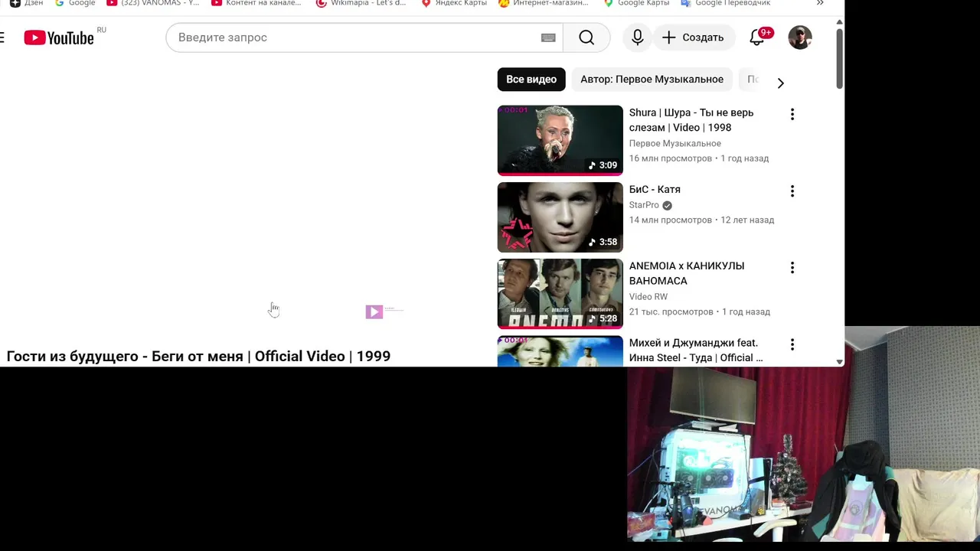The width and height of the screenshot is (980, 551).
Task: Open the Контент на канале bookmark
Action: [x=256, y=3]
